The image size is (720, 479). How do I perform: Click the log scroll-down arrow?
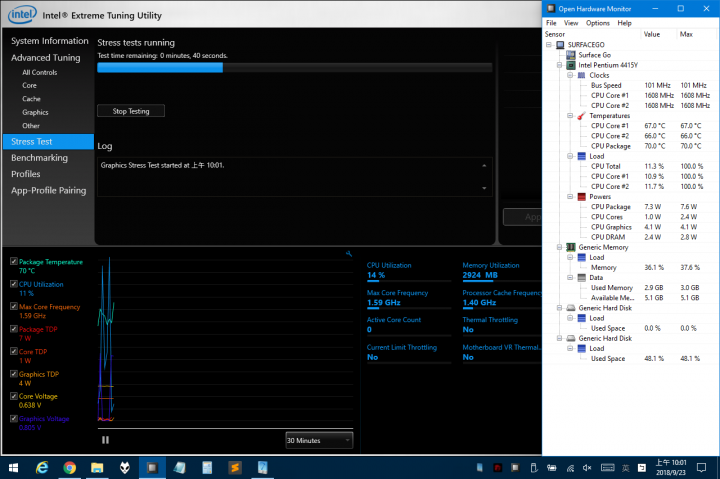coord(484,188)
